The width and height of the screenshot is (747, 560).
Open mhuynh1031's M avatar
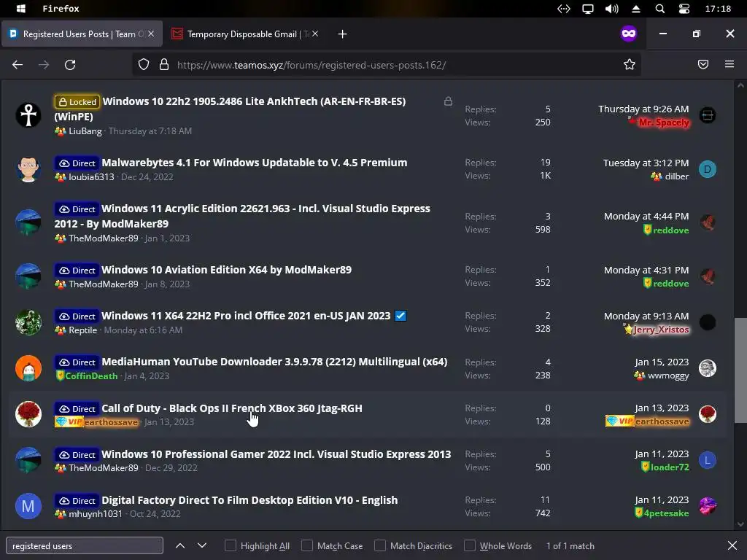28,506
